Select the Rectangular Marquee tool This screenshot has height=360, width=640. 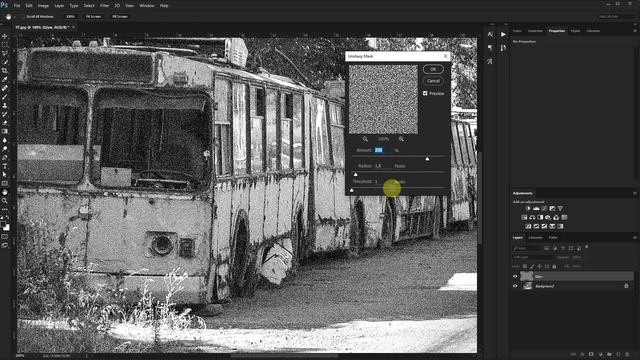click(5, 44)
